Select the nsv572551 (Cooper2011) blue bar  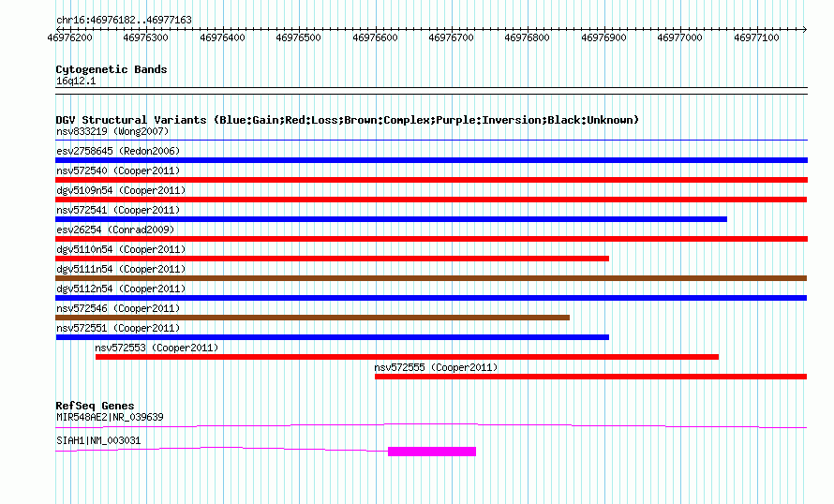332,337
